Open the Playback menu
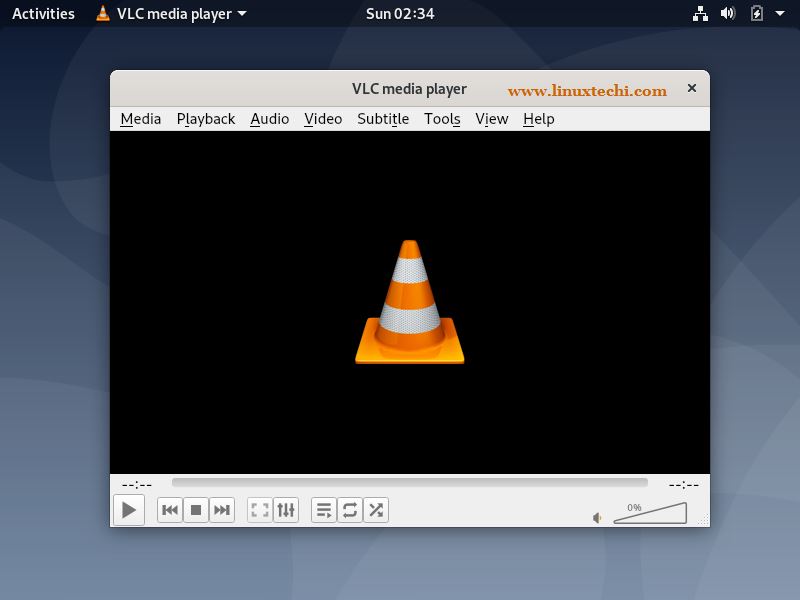This screenshot has height=600, width=800. coord(205,119)
